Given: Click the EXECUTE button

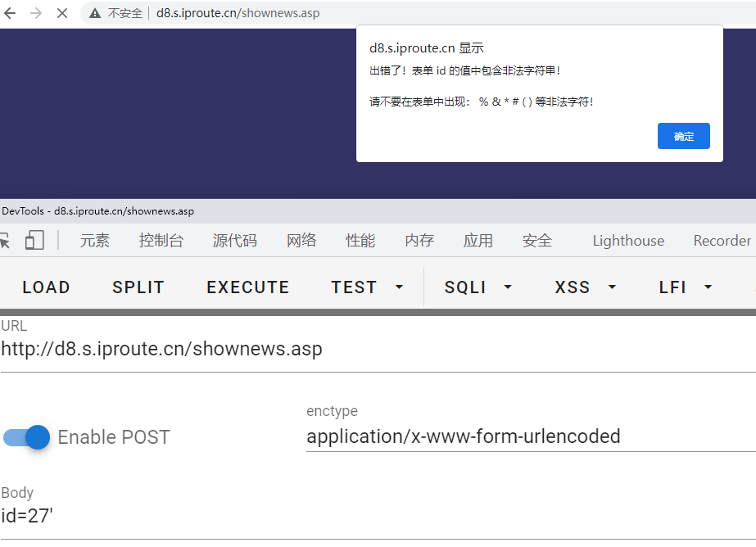Looking at the screenshot, I should (248, 287).
